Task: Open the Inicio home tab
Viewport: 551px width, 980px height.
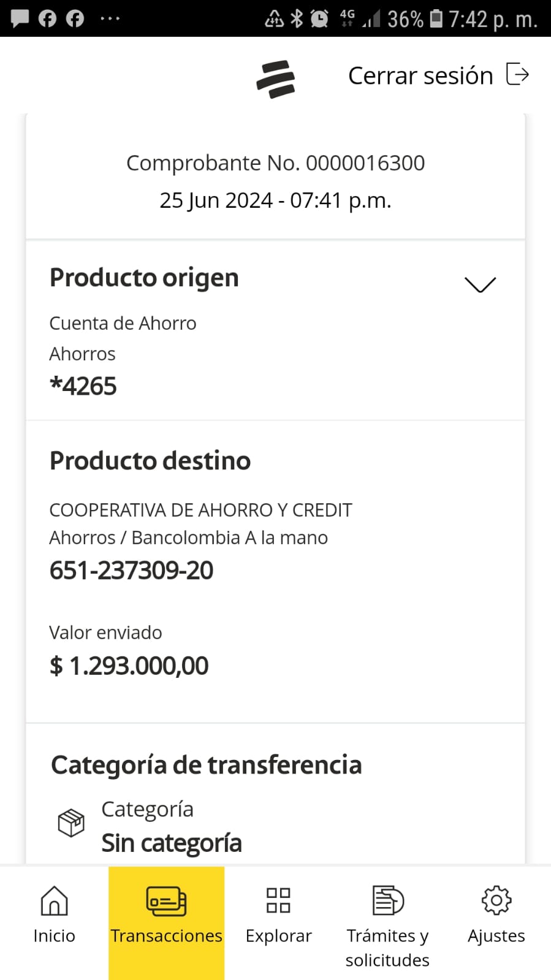Action: (x=54, y=900)
